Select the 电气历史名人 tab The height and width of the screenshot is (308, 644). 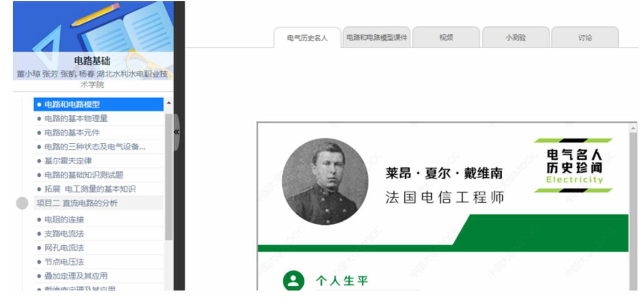click(307, 38)
